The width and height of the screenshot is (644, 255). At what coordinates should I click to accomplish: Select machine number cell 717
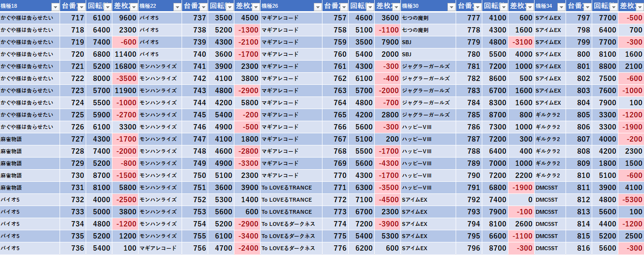point(74,18)
